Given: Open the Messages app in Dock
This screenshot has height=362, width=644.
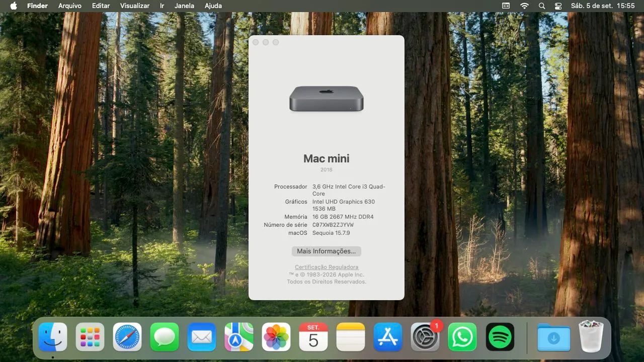Looking at the screenshot, I should tap(165, 337).
